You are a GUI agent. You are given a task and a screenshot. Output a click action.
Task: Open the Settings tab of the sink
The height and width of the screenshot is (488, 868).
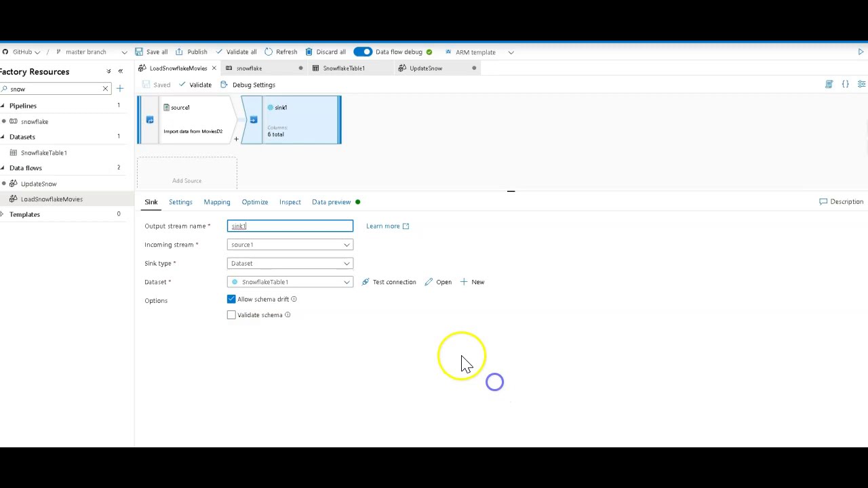180,202
